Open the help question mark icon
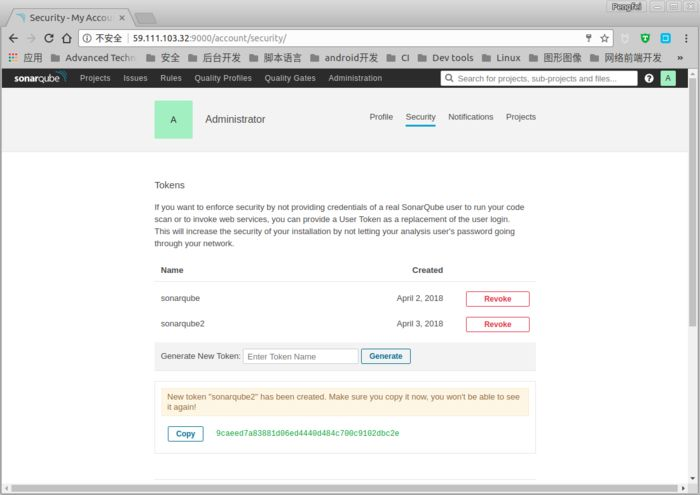Image resolution: width=700 pixels, height=495 pixels. coord(649,78)
